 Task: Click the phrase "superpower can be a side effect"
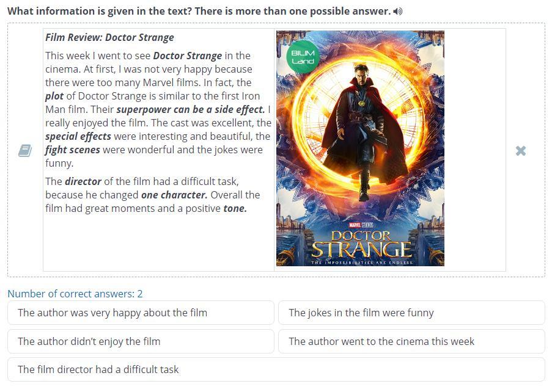click(x=191, y=110)
